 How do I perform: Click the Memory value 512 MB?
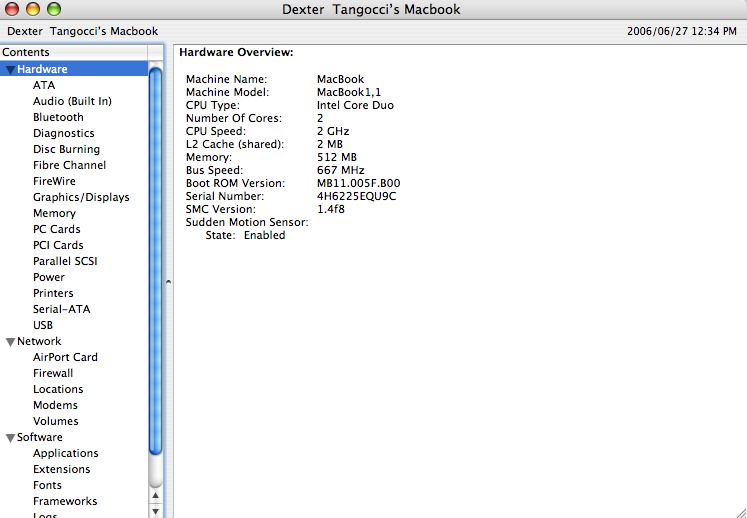(x=337, y=157)
